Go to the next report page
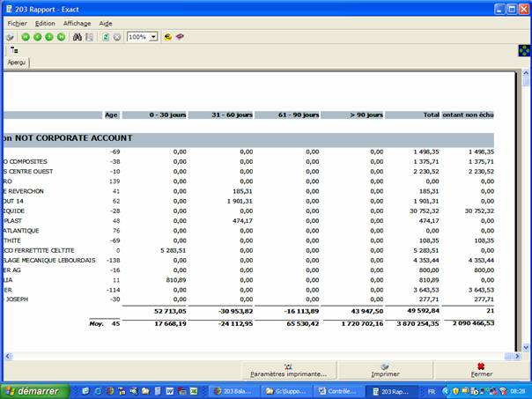Viewport: 532px width, 399px height. click(x=49, y=37)
